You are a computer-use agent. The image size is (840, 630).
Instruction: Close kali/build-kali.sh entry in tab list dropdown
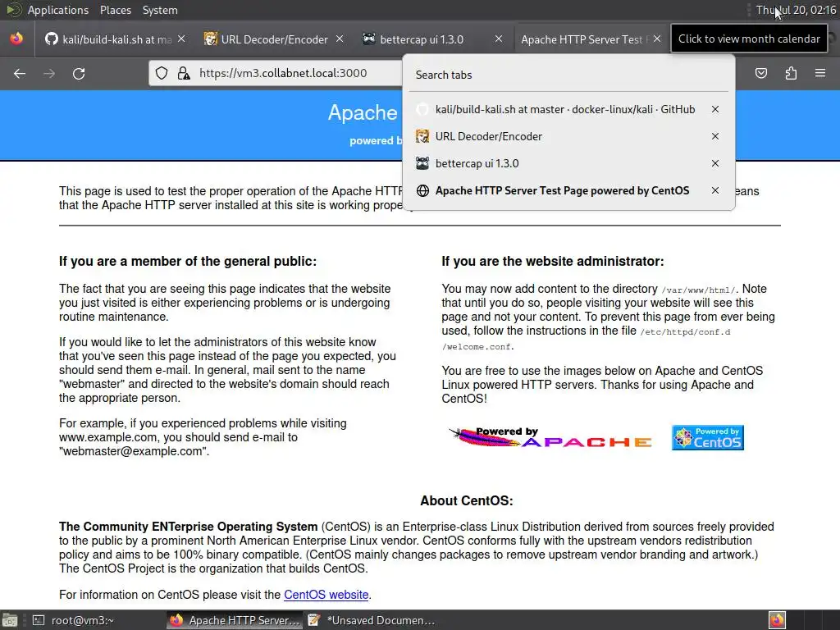[x=715, y=109]
